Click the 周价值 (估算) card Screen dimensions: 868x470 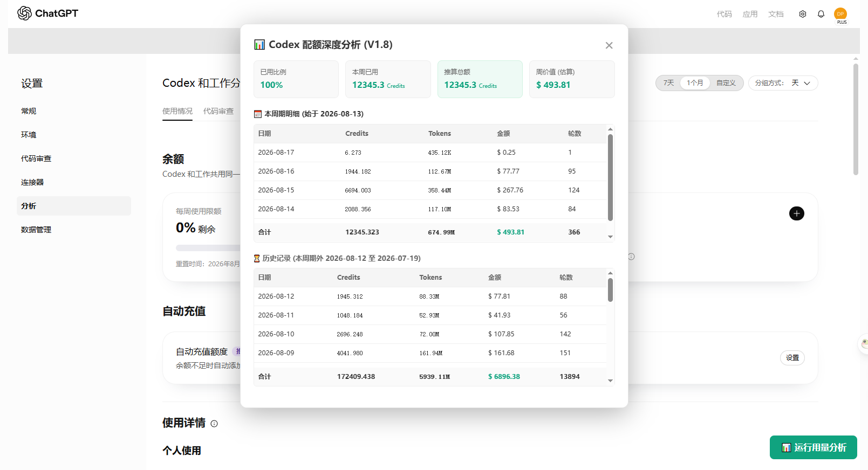click(572, 79)
